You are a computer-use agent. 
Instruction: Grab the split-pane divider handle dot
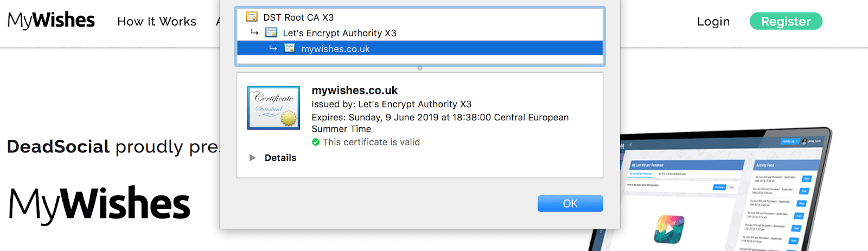[420, 68]
